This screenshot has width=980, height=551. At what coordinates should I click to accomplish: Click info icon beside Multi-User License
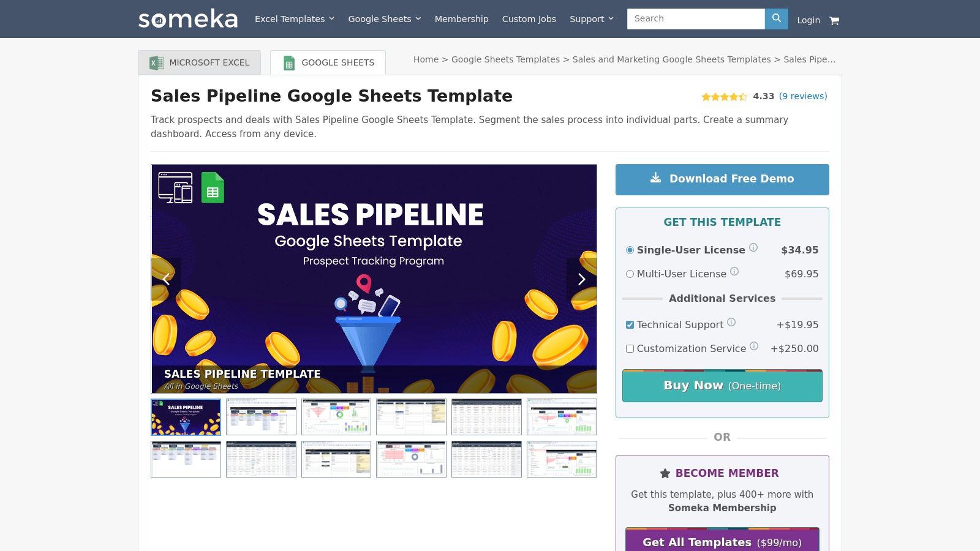[x=734, y=271]
